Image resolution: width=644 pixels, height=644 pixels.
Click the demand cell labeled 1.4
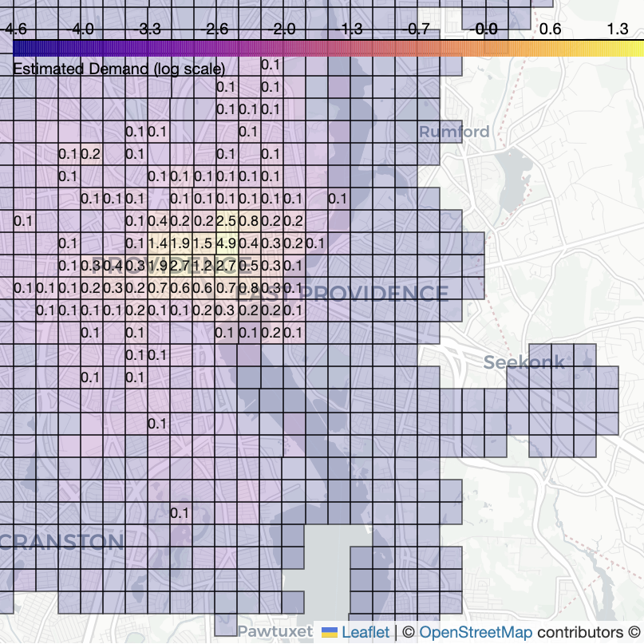[157, 243]
